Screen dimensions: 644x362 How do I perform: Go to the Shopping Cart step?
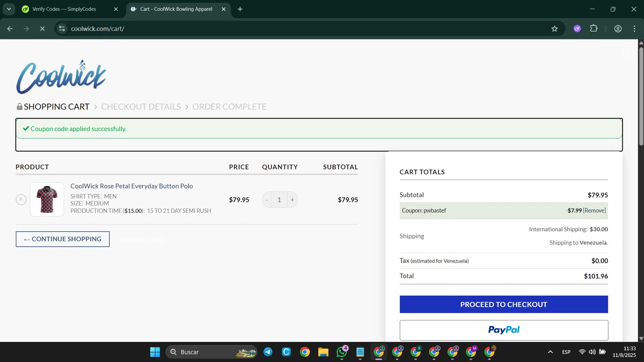tap(57, 106)
